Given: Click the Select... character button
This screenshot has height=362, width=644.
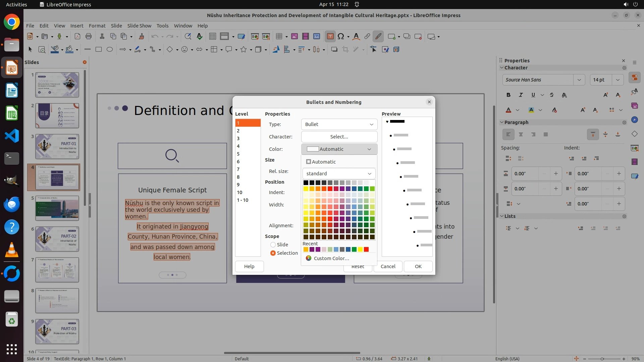Looking at the screenshot, I should pos(339,137).
